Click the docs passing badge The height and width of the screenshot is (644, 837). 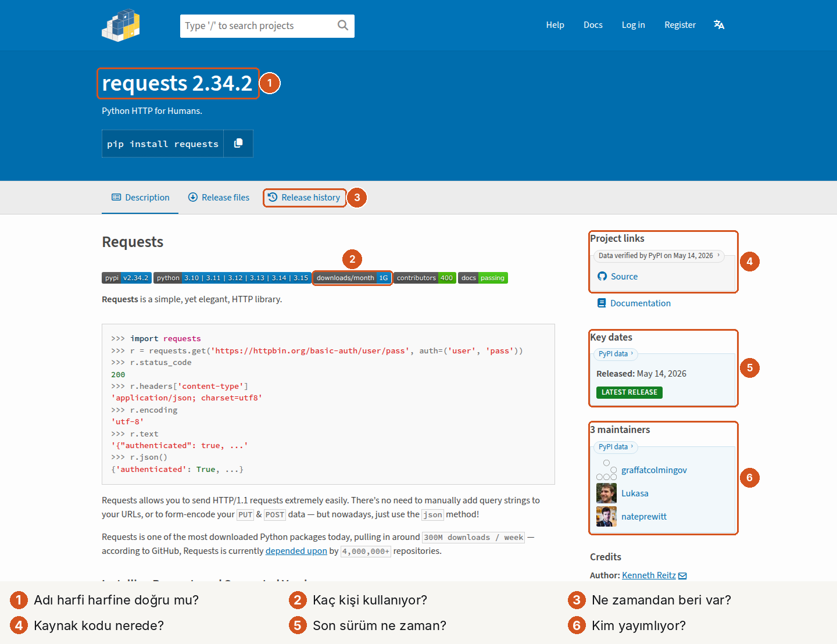tap(483, 278)
